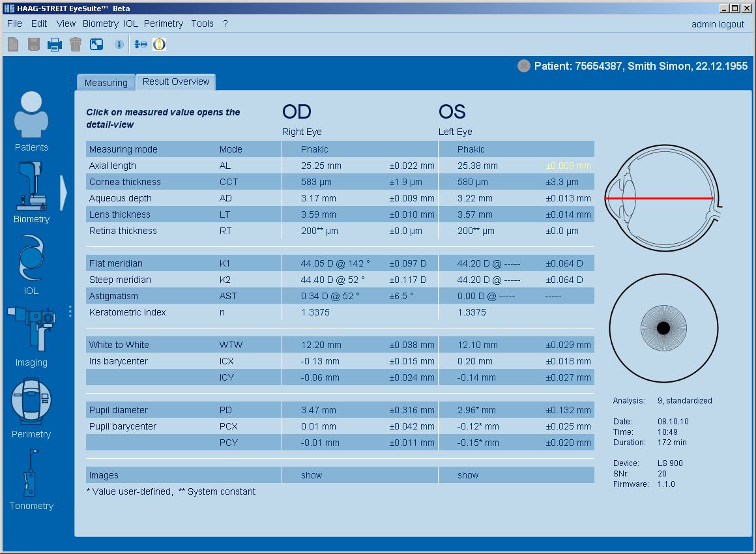
Task: Open the Biometry menu
Action: point(100,23)
